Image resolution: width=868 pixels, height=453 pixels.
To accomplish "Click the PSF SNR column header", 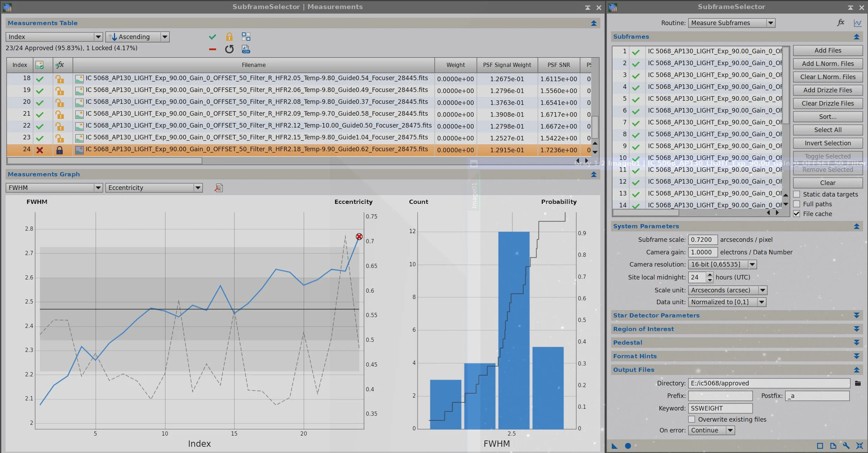I will pos(558,65).
